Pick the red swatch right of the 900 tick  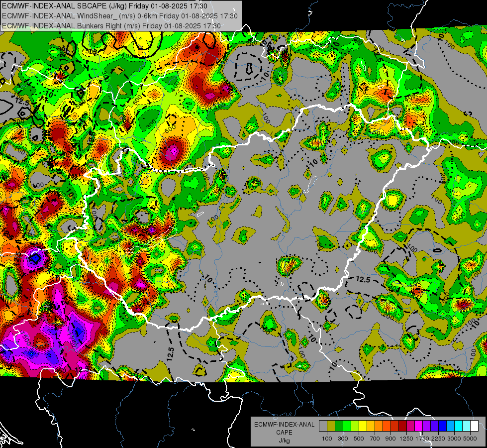[x=395, y=426]
